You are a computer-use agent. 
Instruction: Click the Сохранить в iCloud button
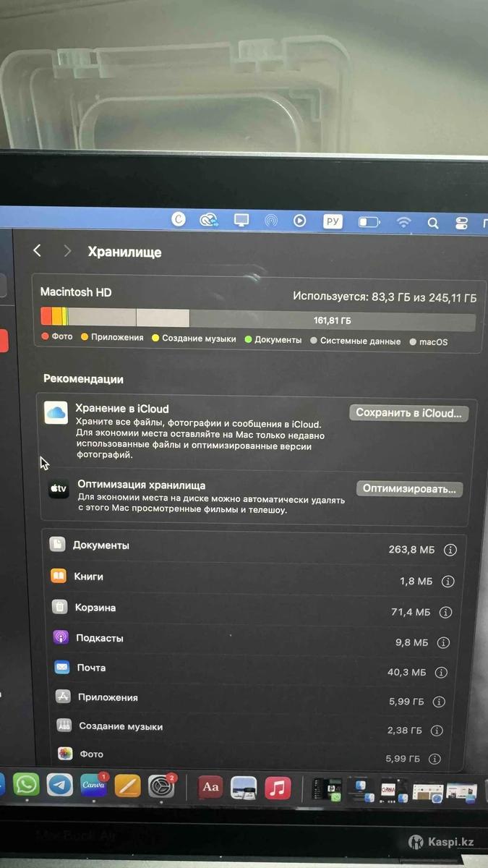click(408, 413)
